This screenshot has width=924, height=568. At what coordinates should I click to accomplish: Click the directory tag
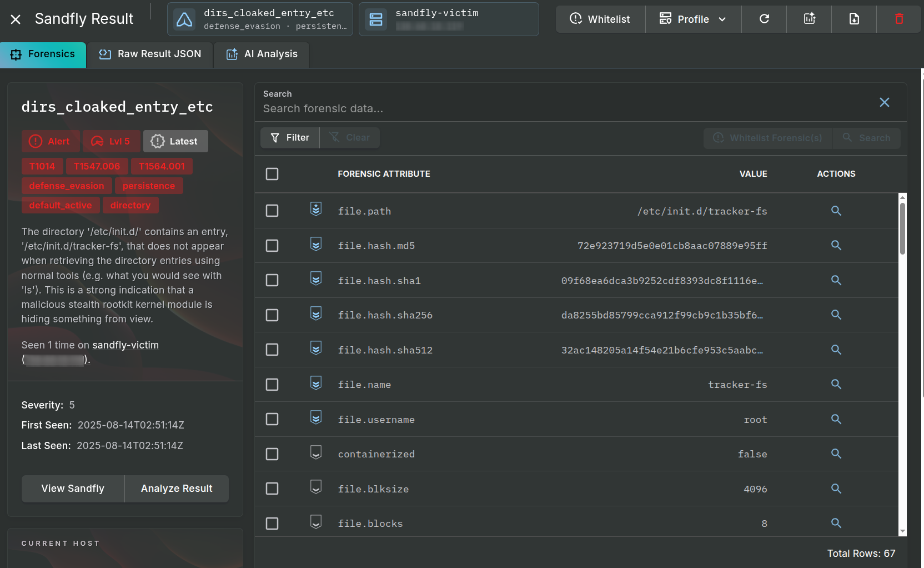tap(130, 205)
